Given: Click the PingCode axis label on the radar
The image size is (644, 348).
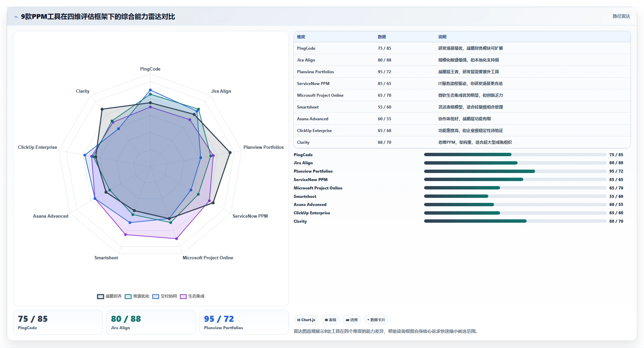Looking at the screenshot, I should pyautogui.click(x=150, y=69).
